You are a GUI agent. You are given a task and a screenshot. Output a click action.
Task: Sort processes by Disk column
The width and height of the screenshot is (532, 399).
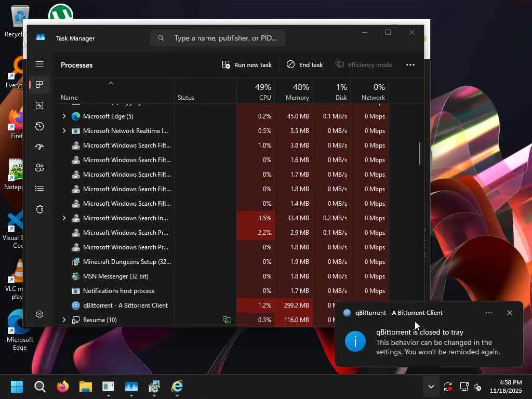(x=332, y=91)
